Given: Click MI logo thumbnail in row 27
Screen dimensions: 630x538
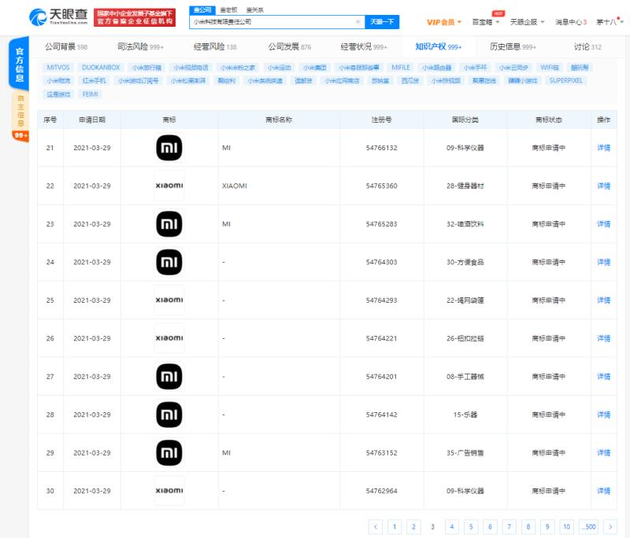Looking at the screenshot, I should 169,376.
